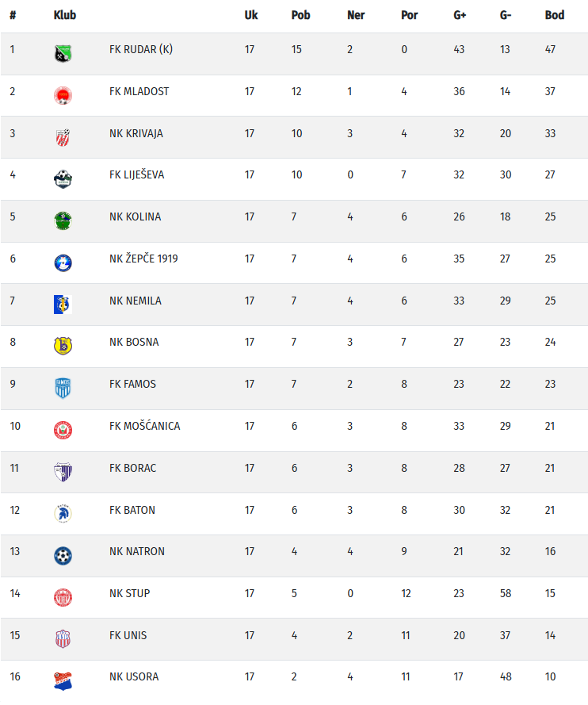The height and width of the screenshot is (705, 588).
Task: Click the Klub column header
Action: coord(65,15)
